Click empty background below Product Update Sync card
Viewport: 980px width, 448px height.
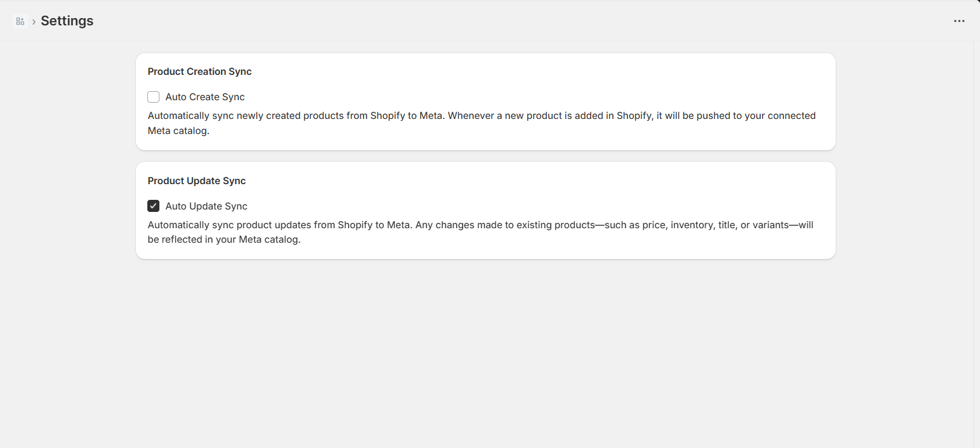483,350
